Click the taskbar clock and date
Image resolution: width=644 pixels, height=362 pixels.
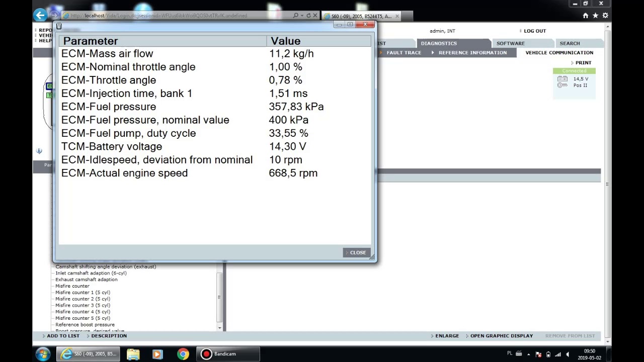589,354
